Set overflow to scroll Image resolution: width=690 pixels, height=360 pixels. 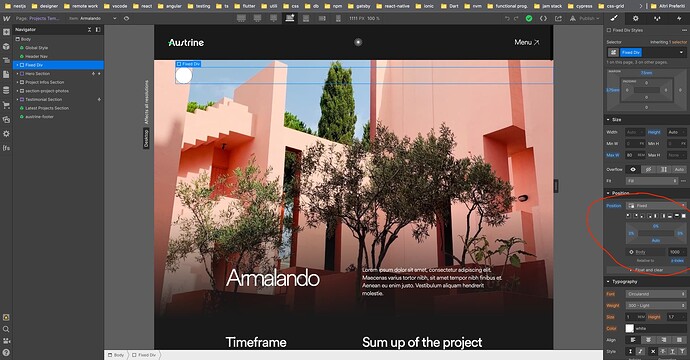664,169
